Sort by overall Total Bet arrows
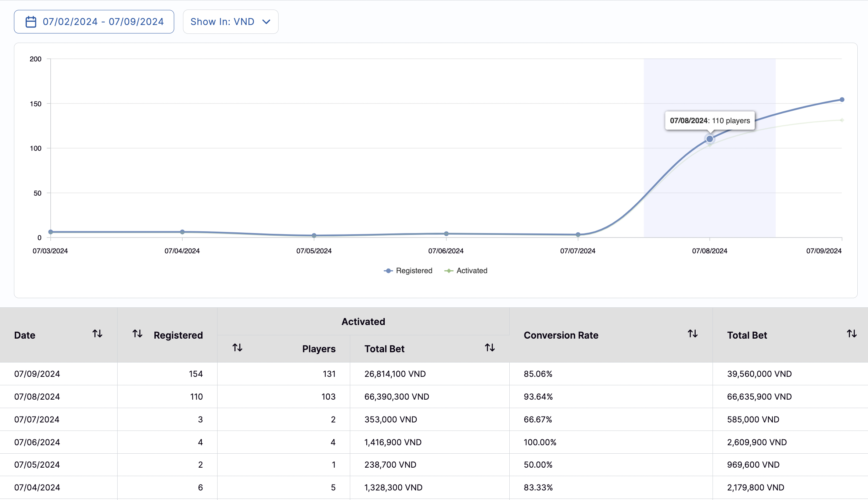 tap(851, 334)
